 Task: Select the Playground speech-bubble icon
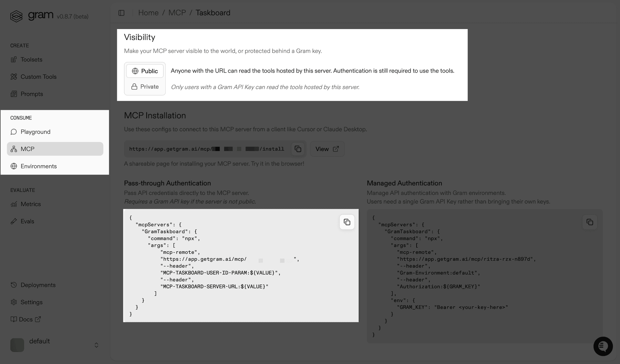14,132
